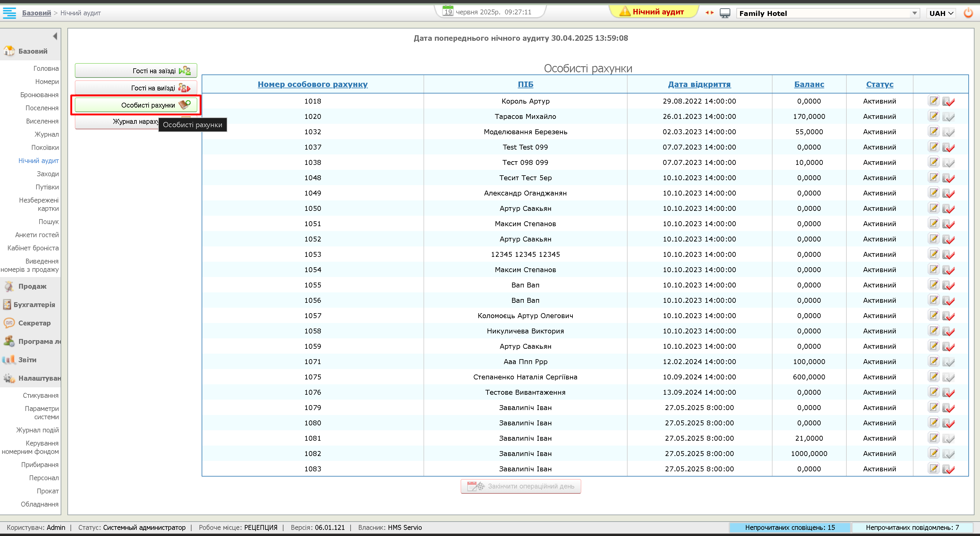Click close-account checkmark for account 1037
The image size is (980, 536).
click(948, 147)
